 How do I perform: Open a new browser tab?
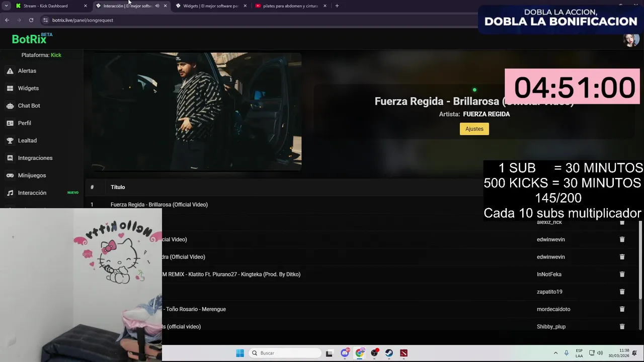point(337,6)
